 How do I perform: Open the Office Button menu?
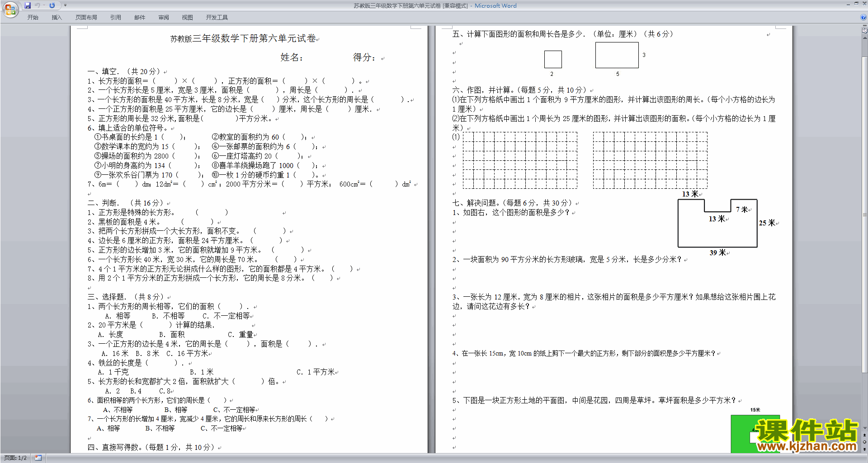coord(10,9)
